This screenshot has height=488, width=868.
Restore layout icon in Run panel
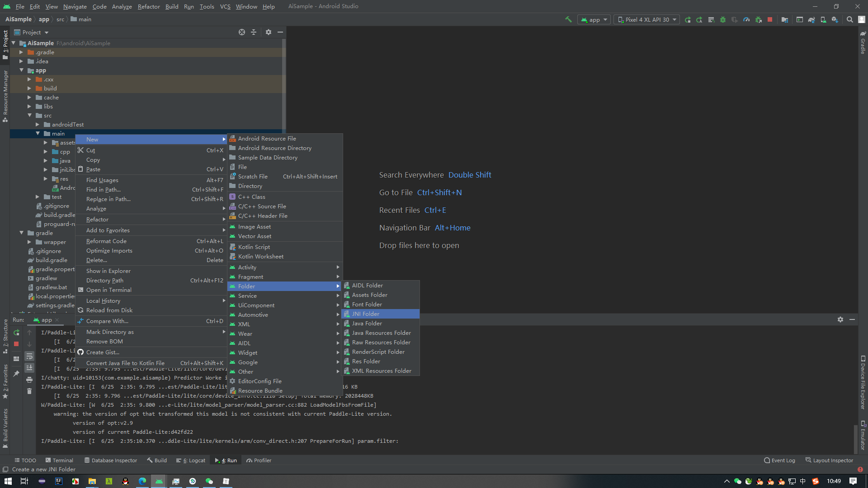click(x=16, y=359)
